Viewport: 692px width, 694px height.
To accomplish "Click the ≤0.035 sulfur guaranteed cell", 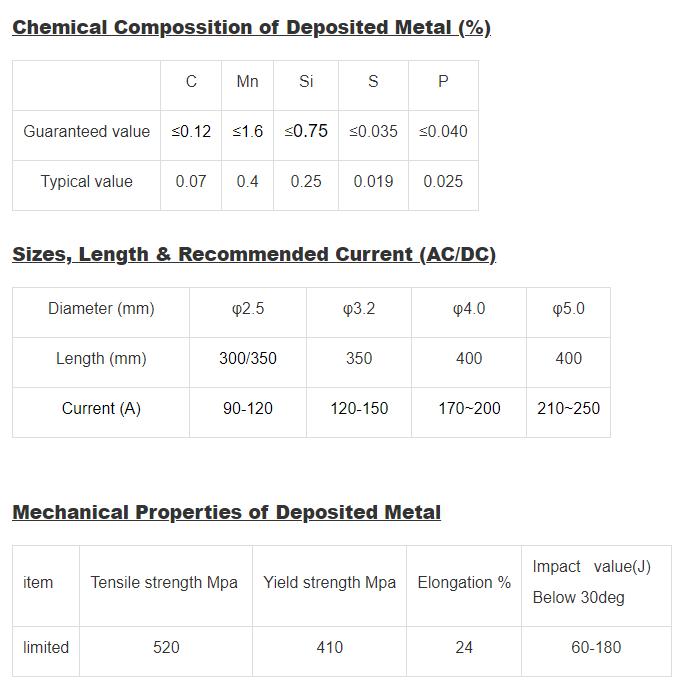I will (x=373, y=131).
